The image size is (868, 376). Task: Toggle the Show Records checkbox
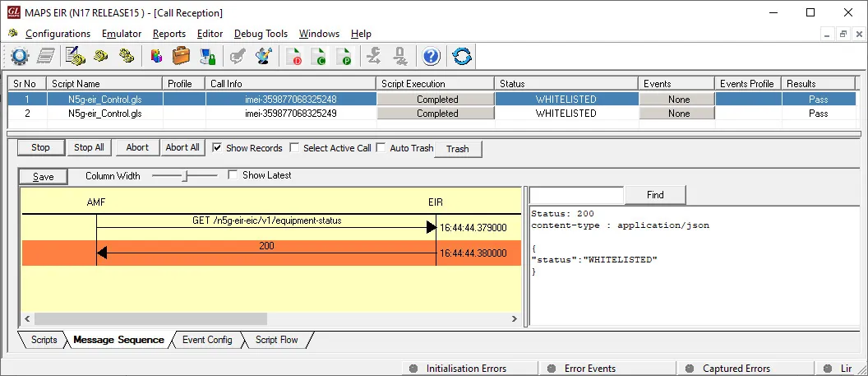click(x=218, y=148)
